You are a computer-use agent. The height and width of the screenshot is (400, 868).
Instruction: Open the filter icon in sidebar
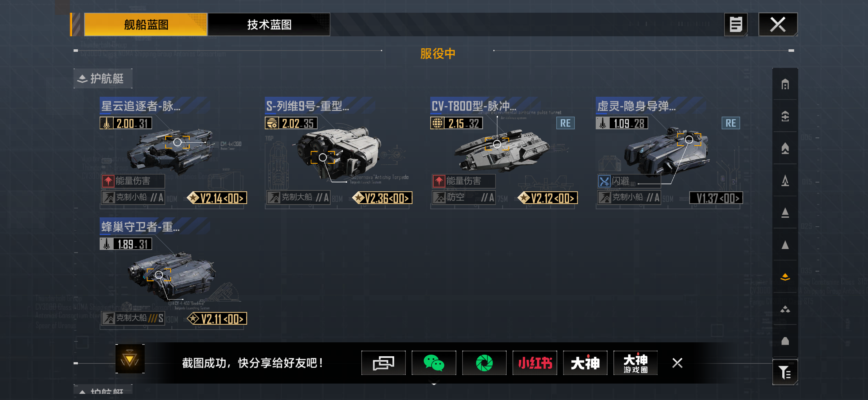[x=785, y=372]
